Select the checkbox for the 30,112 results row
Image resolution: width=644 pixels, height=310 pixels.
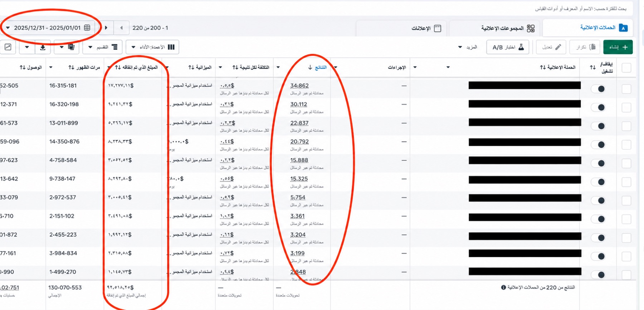626,107
